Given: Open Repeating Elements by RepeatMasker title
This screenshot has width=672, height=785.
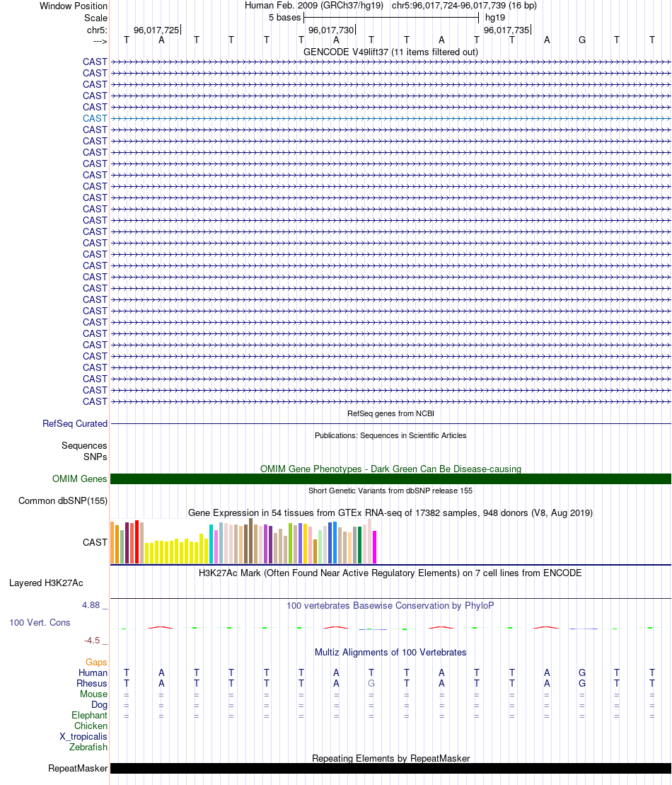Looking at the screenshot, I should (x=390, y=759).
